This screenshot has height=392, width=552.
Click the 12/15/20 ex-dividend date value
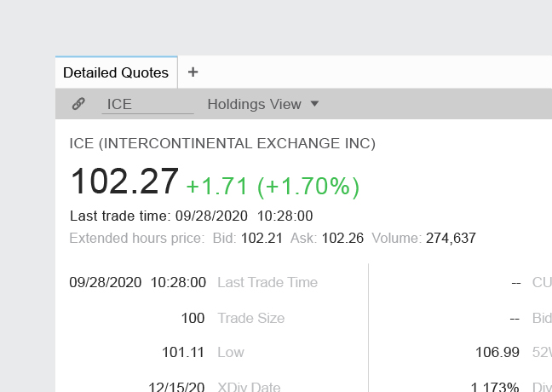[x=176, y=387]
